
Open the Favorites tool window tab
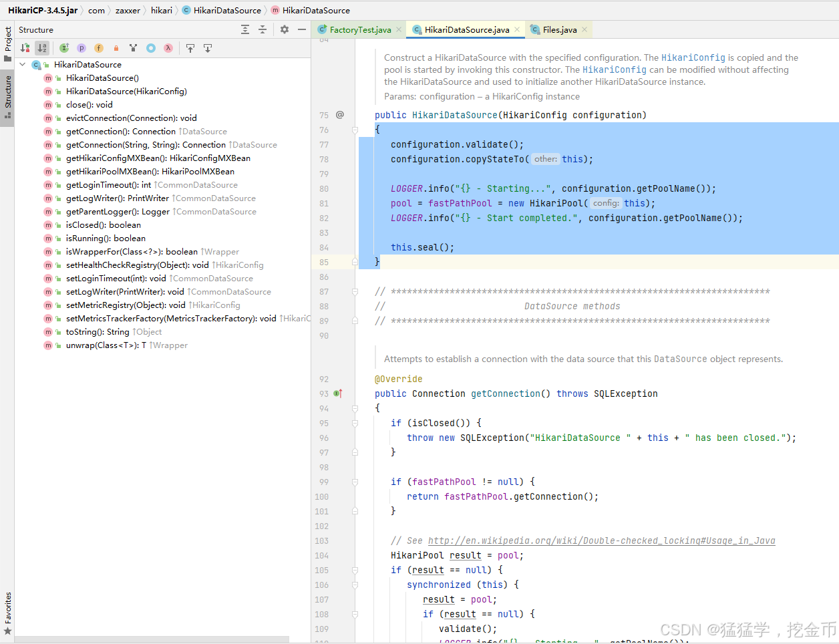(7, 613)
